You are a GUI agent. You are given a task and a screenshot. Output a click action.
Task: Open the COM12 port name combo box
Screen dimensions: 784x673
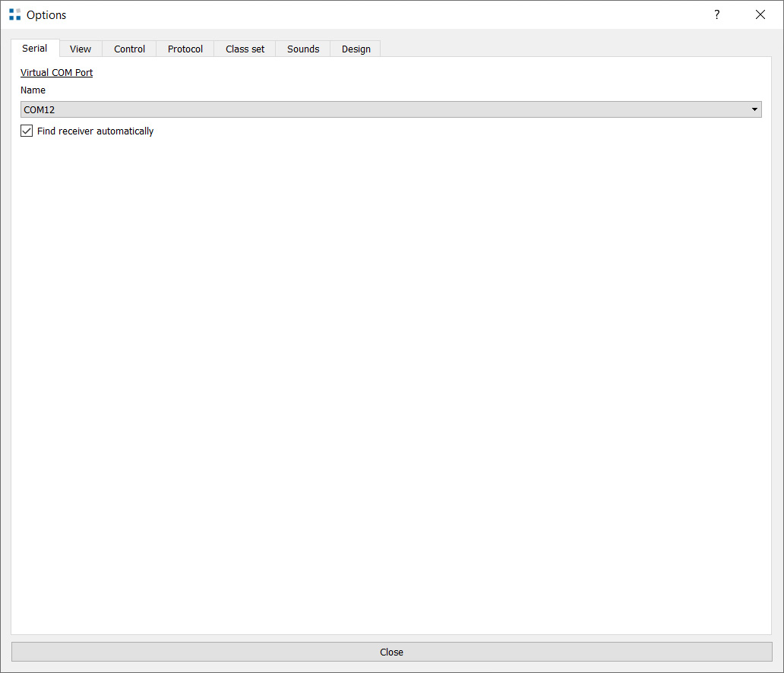coord(380,109)
